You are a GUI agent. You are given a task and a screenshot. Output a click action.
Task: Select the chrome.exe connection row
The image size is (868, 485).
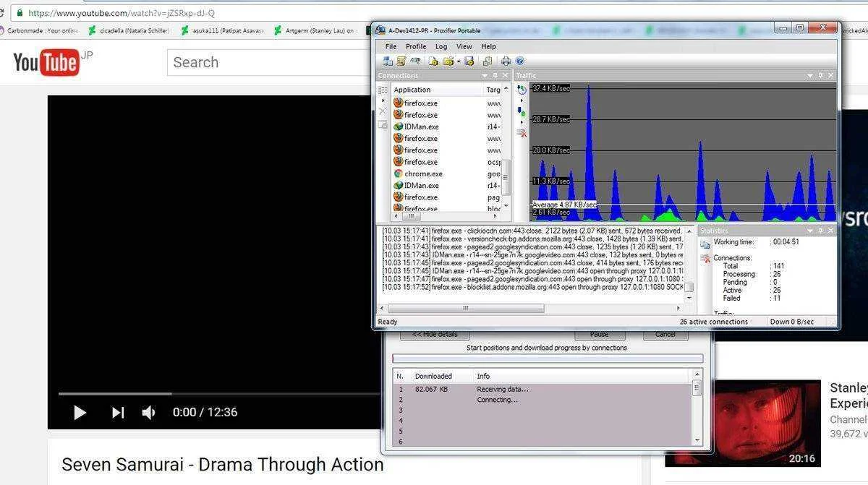[x=447, y=173]
